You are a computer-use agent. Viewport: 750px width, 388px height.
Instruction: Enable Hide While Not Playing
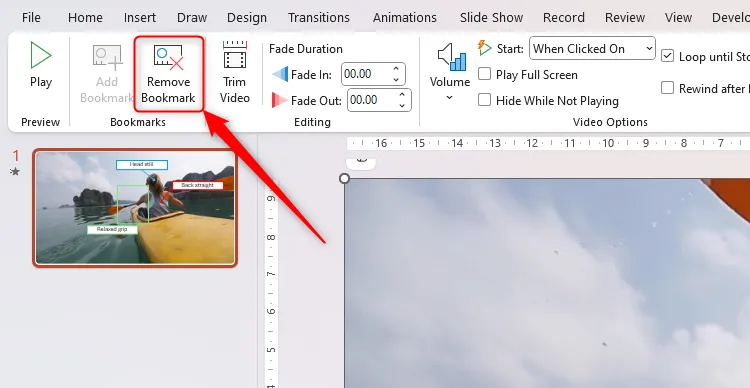485,100
